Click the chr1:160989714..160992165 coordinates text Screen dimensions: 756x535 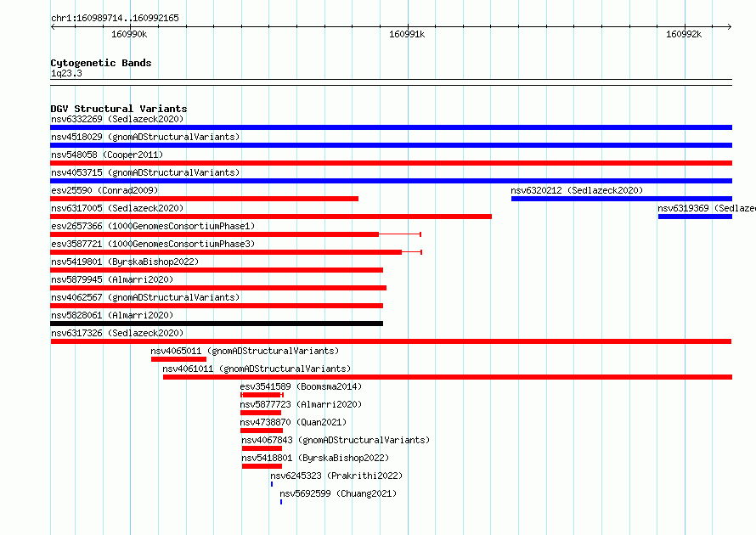point(115,18)
